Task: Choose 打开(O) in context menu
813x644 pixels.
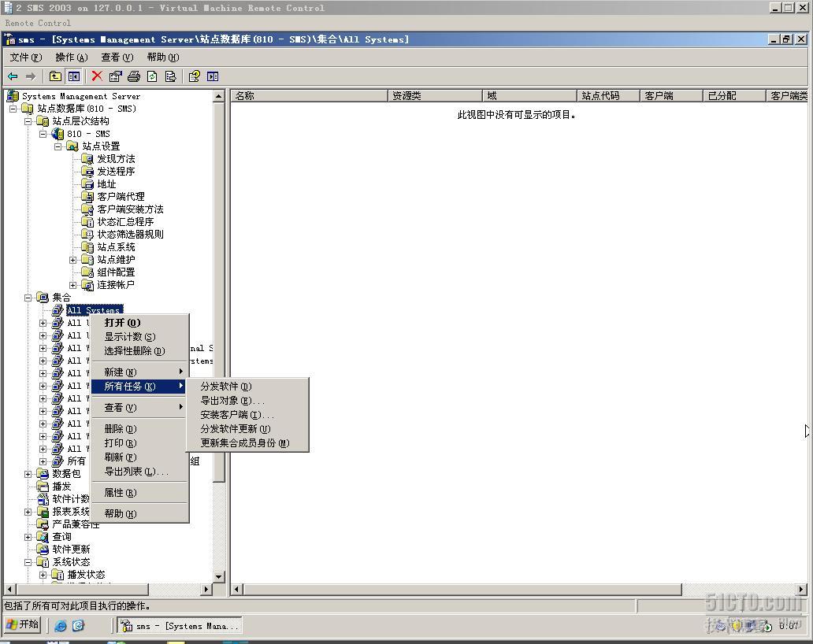Action: (139, 322)
